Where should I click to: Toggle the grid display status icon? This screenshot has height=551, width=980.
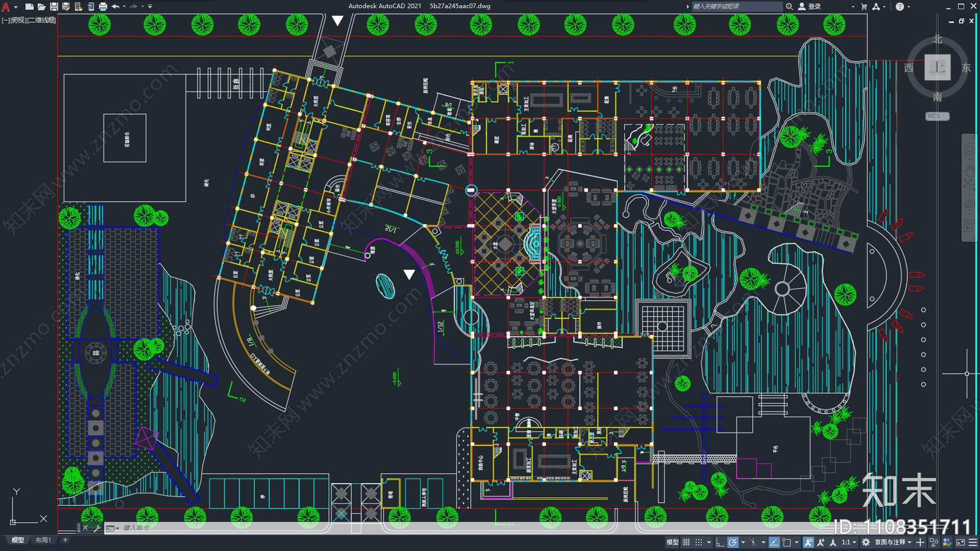686,542
